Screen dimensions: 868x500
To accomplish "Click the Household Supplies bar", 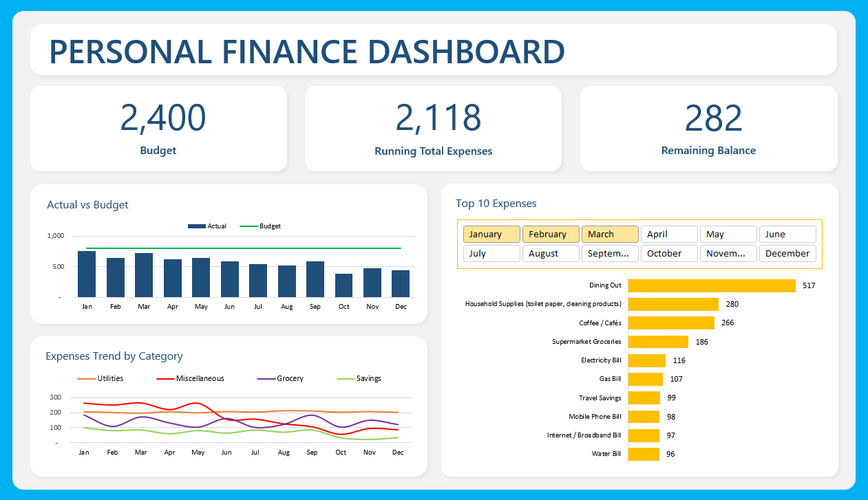I will [x=673, y=304].
